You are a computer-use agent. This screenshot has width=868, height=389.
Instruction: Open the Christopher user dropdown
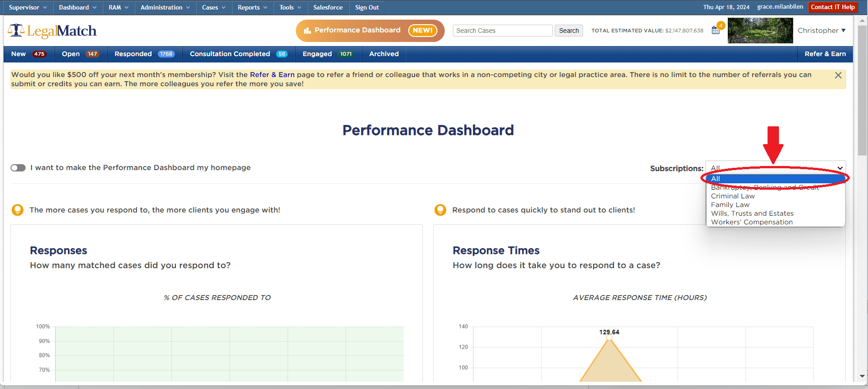821,31
